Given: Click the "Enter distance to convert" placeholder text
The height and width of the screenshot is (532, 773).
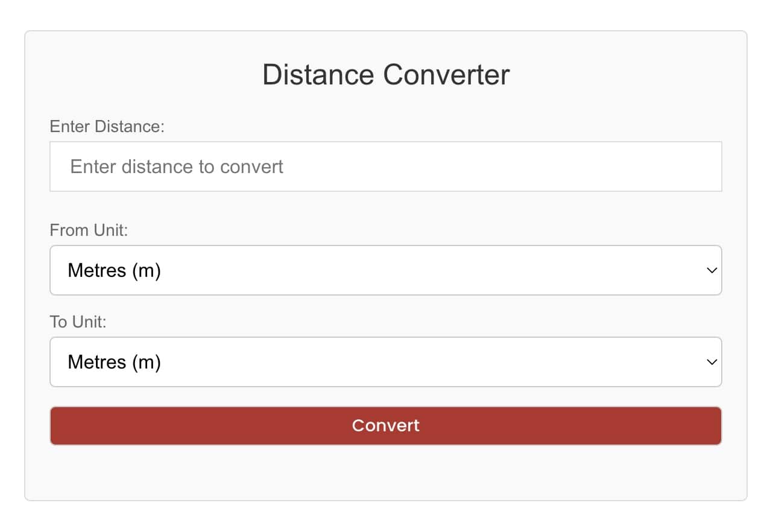Looking at the screenshot, I should coord(177,166).
